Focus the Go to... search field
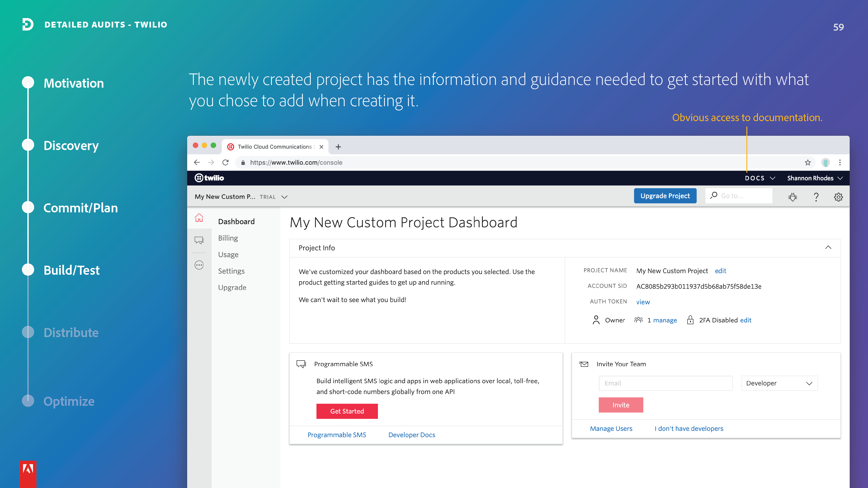 (739, 196)
